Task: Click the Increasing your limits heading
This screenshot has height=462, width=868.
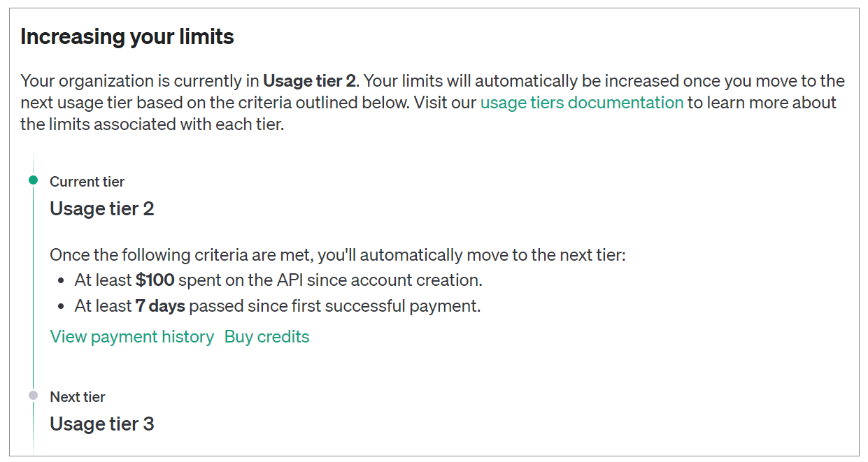Action: tap(127, 37)
